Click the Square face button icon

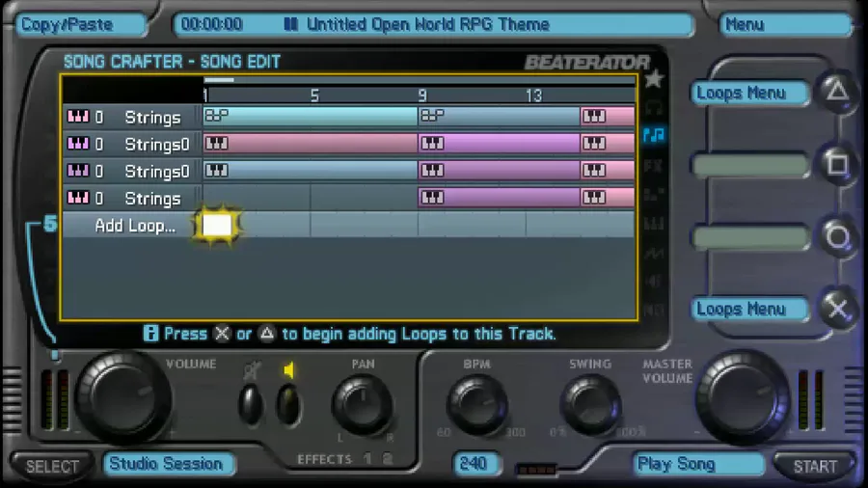pyautogui.click(x=837, y=164)
